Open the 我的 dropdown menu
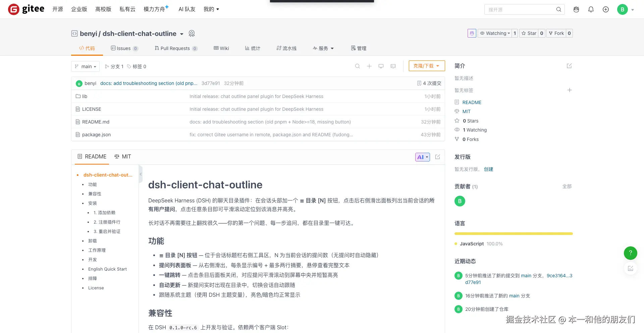 click(211, 9)
